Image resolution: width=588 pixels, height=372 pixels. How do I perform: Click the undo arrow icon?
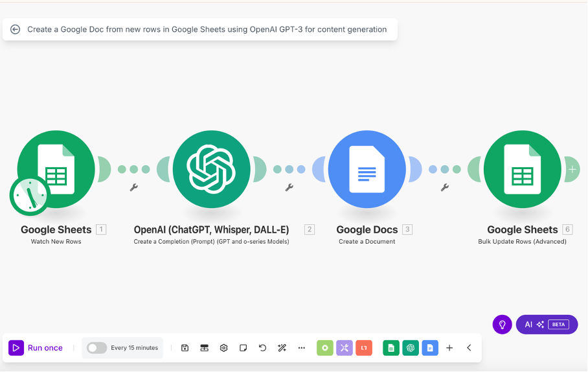[262, 348]
